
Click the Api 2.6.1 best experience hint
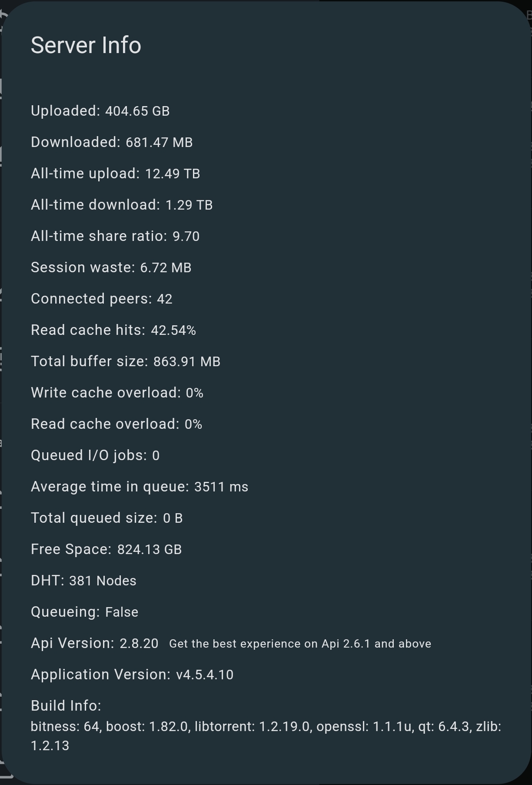point(300,644)
